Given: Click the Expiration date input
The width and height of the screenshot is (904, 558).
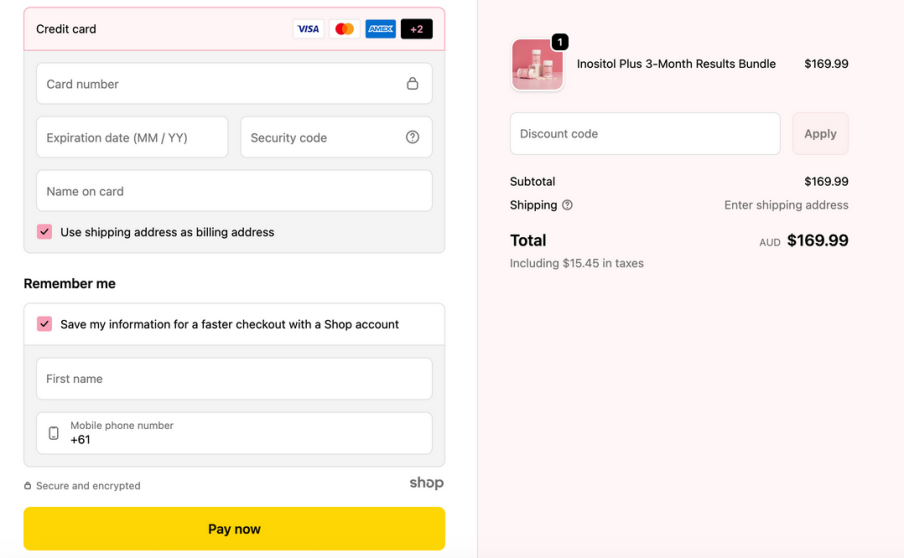Looking at the screenshot, I should pyautogui.click(x=132, y=138).
